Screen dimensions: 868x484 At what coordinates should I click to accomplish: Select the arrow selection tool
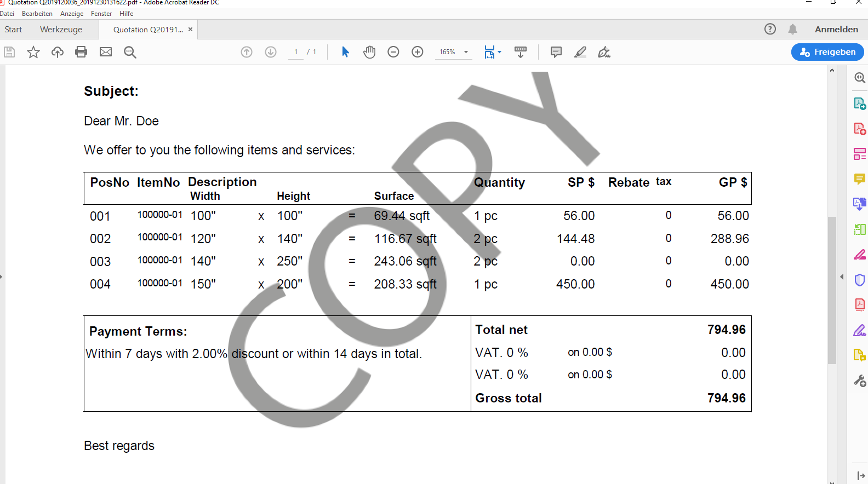(345, 52)
